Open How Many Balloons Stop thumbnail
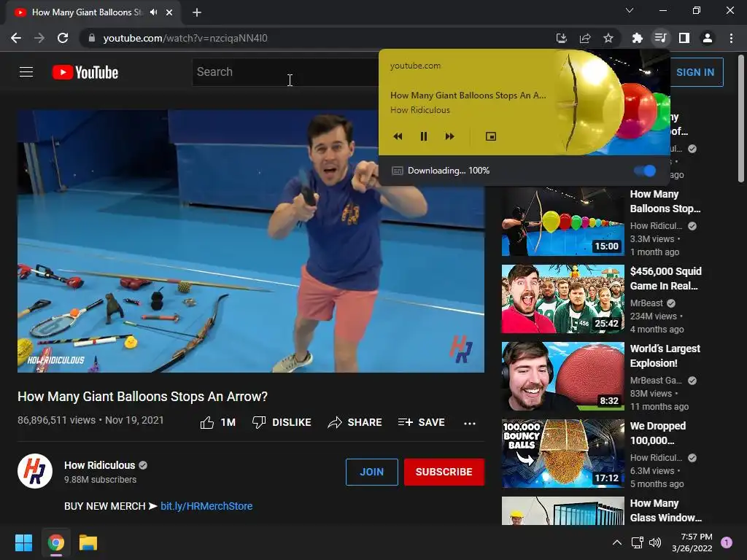The image size is (747, 560). [x=562, y=222]
